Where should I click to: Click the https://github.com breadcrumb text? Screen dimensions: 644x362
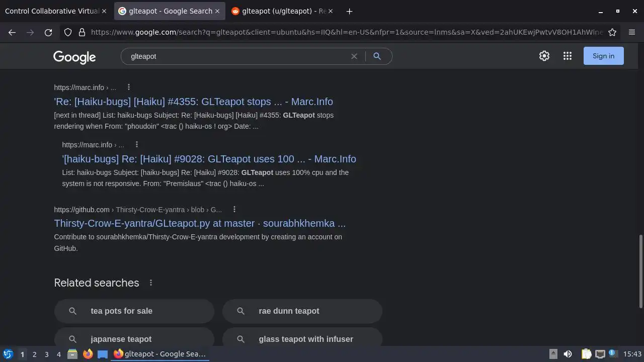pos(82,209)
